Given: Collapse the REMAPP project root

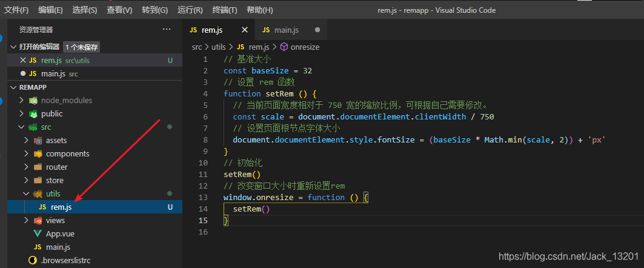Looking at the screenshot, I should [x=14, y=87].
